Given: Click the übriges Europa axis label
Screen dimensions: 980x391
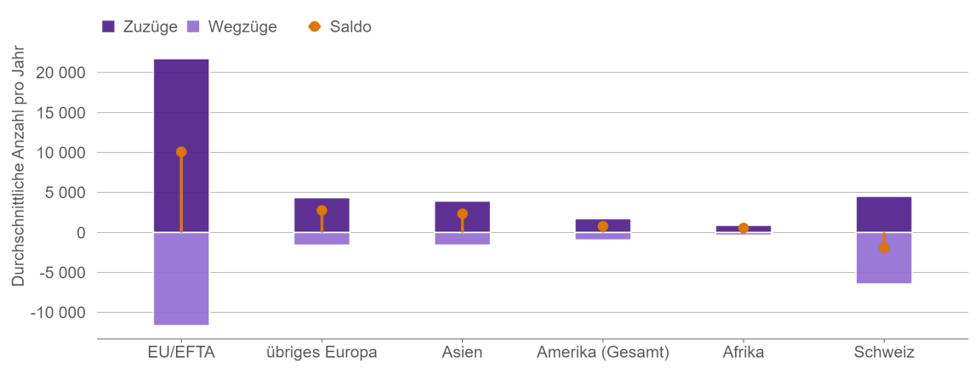Looking at the screenshot, I should coord(322,352).
